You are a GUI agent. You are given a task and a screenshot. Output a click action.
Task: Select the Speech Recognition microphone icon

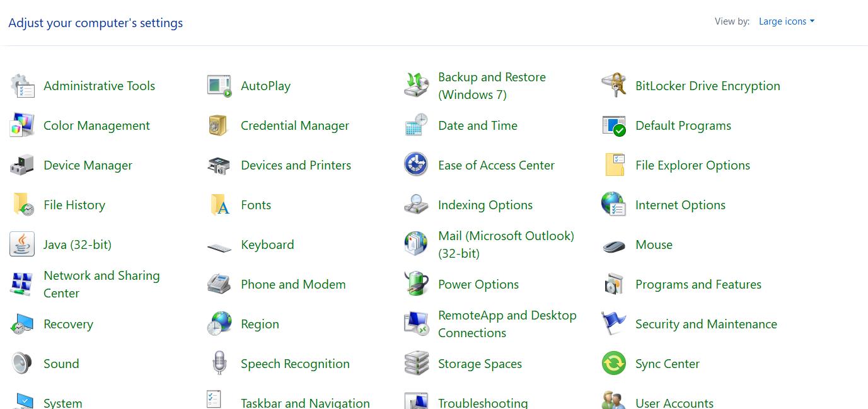tap(219, 364)
